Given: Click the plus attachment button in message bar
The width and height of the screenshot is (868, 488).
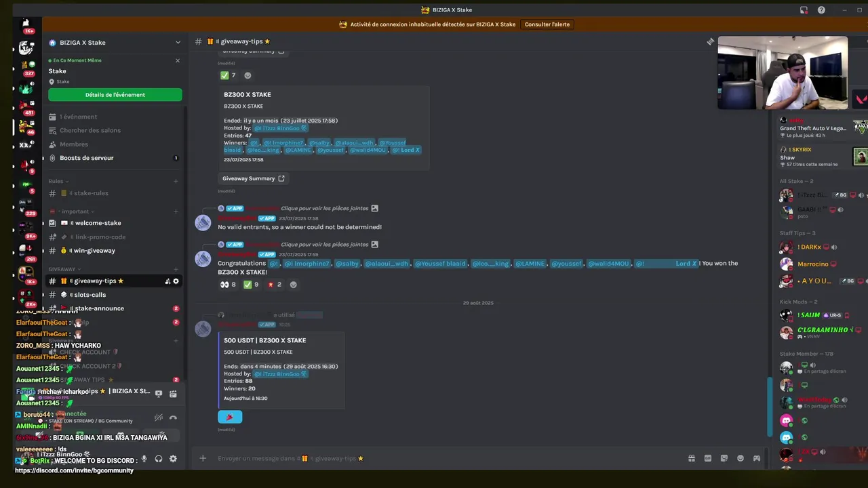Looking at the screenshot, I should (202, 458).
